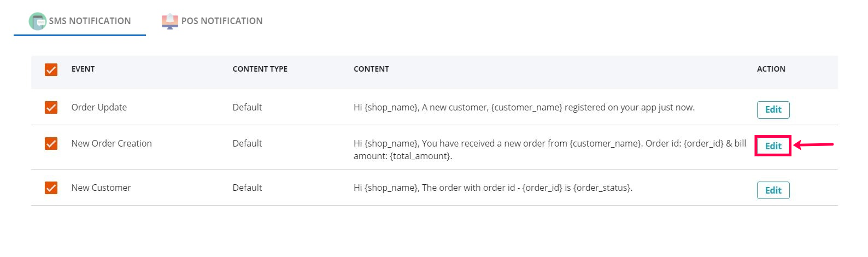Click the SMS Notification phone icon

38,21
